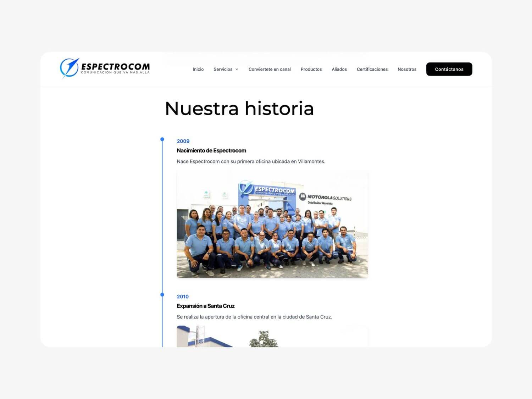Viewport: 532px width, 399px height.
Task: Open the Santa Cruz office image
Action: click(x=272, y=337)
